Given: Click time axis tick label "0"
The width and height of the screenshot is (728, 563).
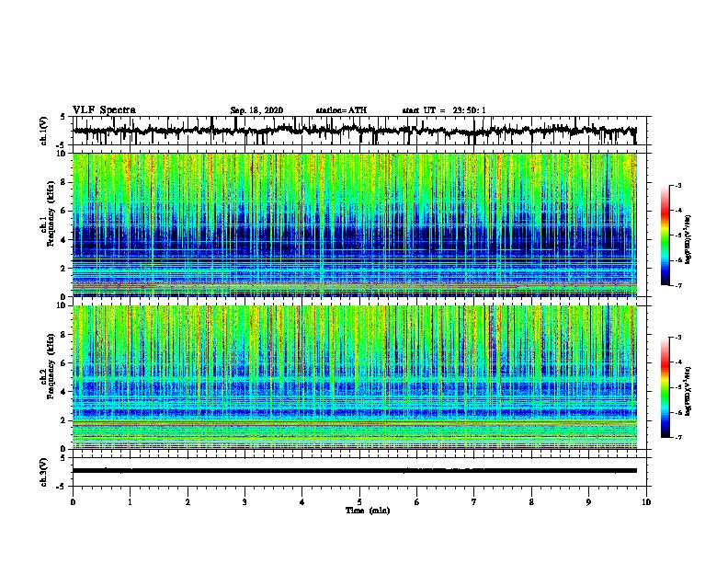Looking at the screenshot, I should coord(73,502).
